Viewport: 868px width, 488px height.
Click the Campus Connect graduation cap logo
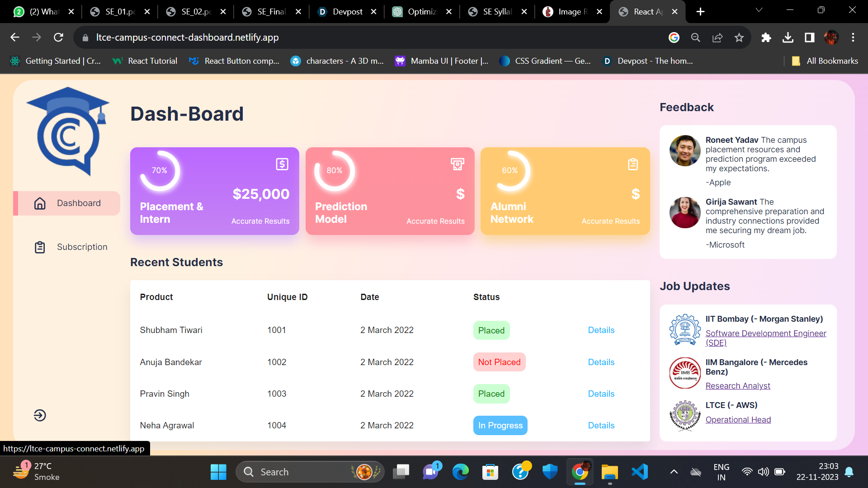click(x=68, y=131)
